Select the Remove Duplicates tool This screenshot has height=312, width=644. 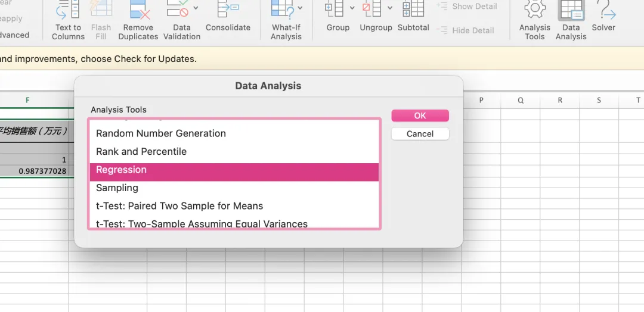point(138,10)
